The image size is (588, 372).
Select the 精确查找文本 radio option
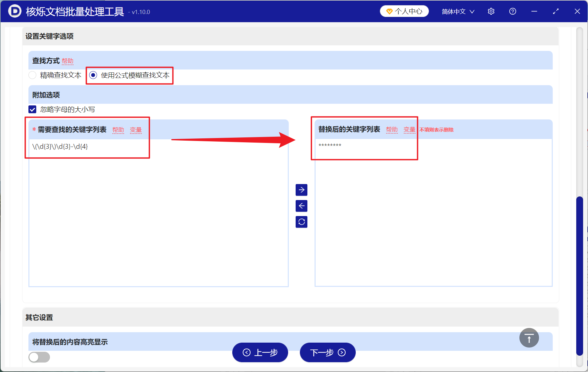click(32, 75)
